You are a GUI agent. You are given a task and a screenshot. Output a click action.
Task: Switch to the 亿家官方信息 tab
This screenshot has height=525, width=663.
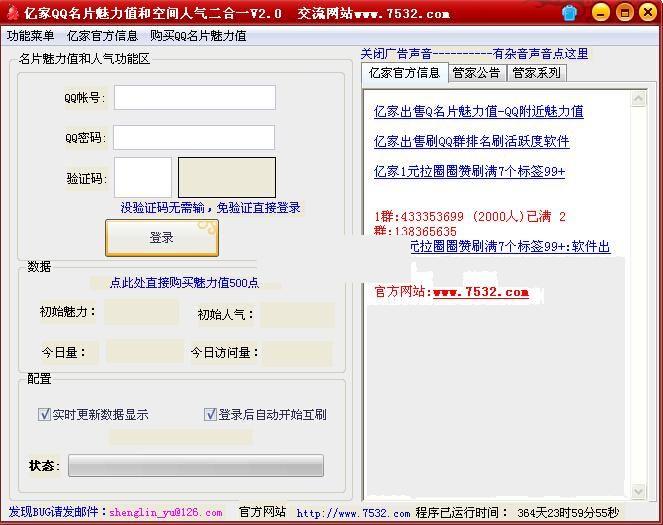pyautogui.click(x=404, y=73)
